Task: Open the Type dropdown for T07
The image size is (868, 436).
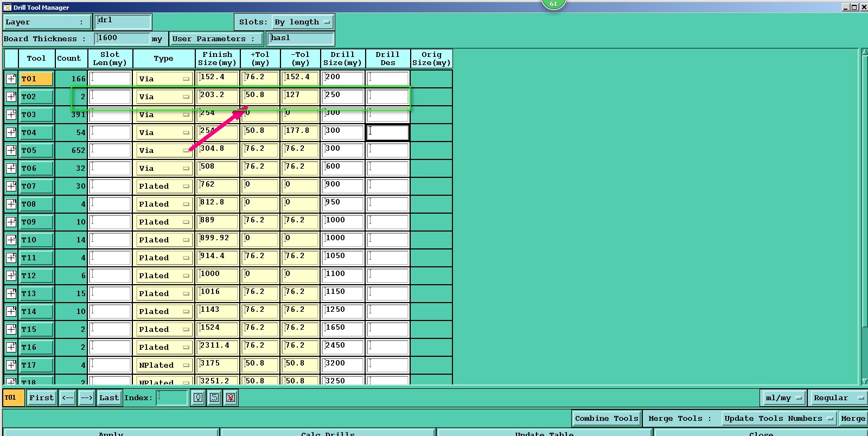Action: tap(164, 186)
